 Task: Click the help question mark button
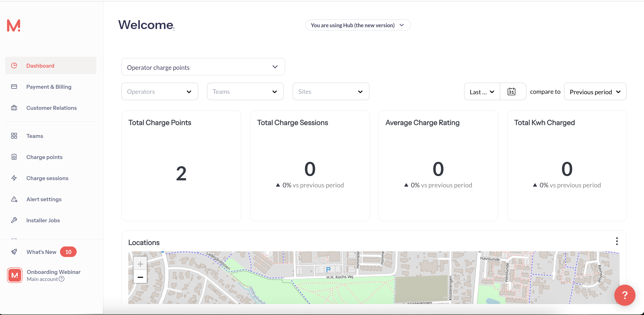click(x=624, y=295)
